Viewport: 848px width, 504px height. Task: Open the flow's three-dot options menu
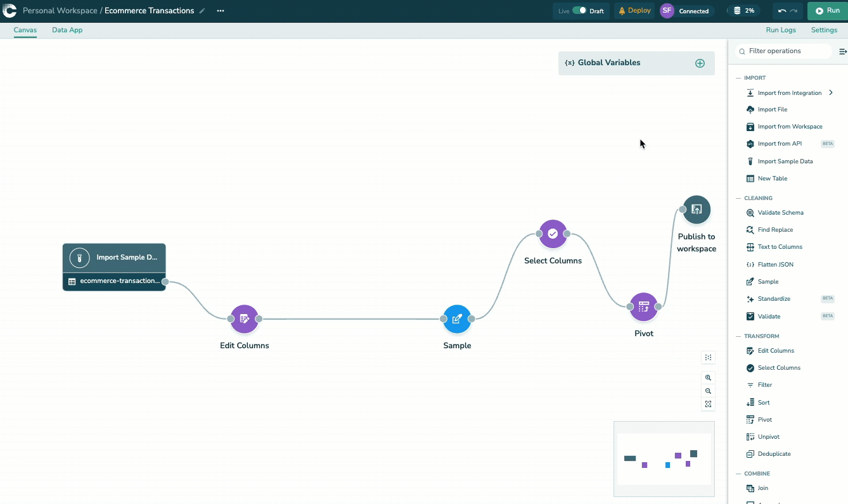click(x=220, y=11)
